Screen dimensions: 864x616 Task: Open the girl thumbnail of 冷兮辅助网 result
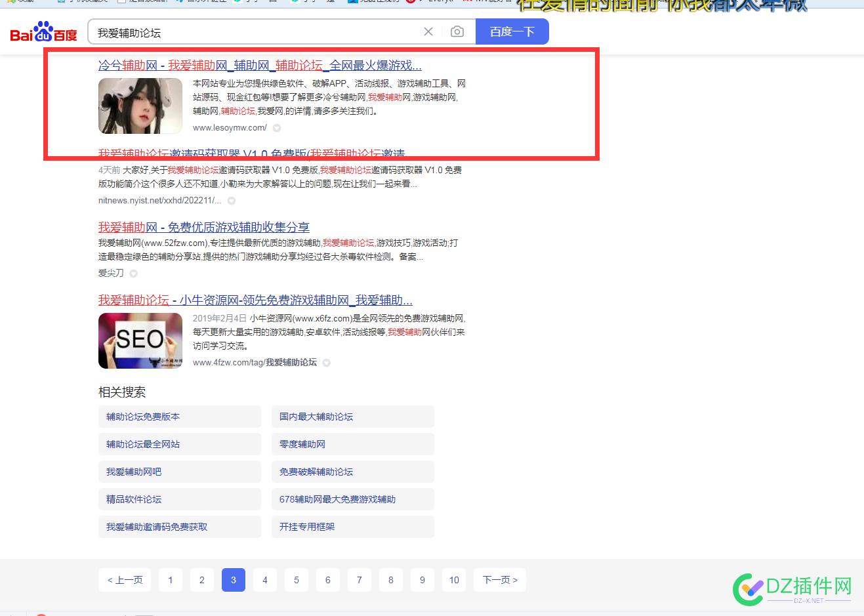(x=140, y=106)
